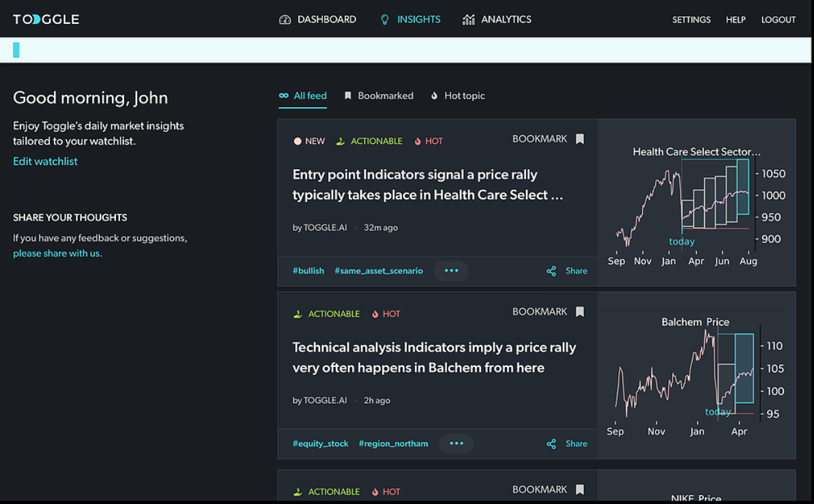814x504 pixels.
Task: Select the #bullish hashtag
Action: point(308,271)
